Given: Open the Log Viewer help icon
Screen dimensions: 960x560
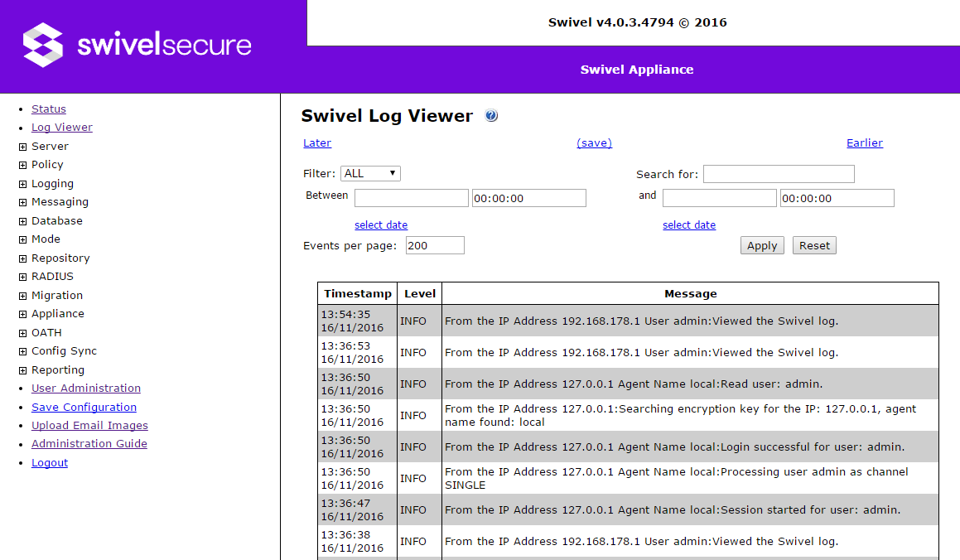Looking at the screenshot, I should 491,116.
